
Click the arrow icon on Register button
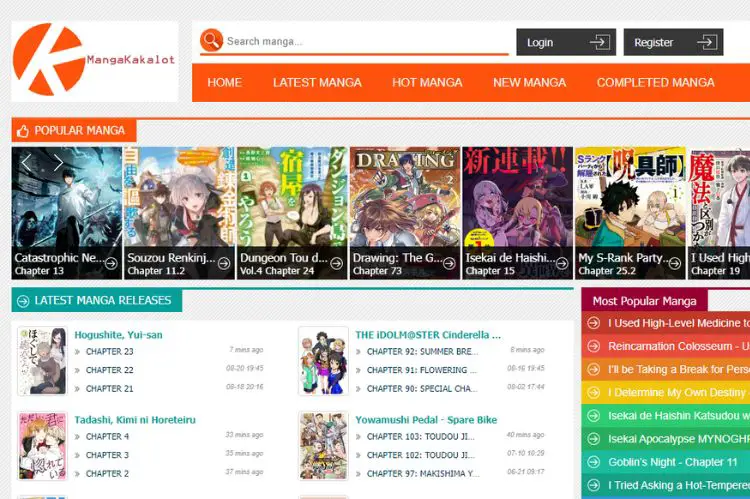[706, 42]
